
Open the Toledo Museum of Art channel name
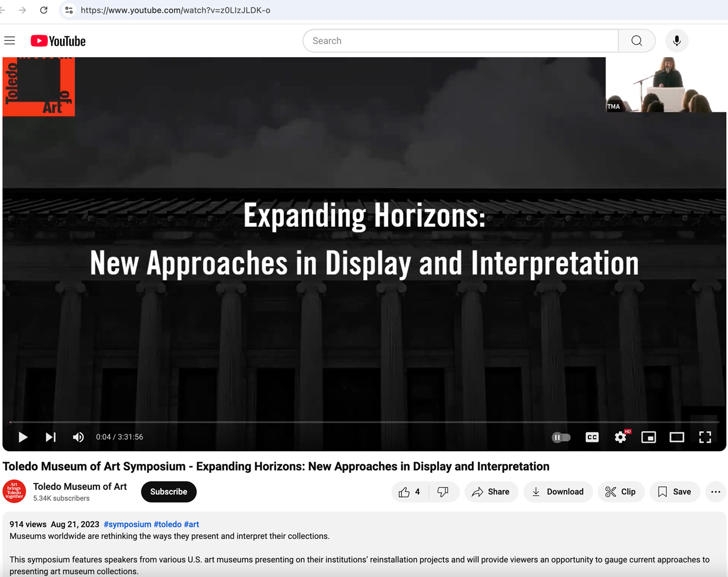tap(80, 486)
